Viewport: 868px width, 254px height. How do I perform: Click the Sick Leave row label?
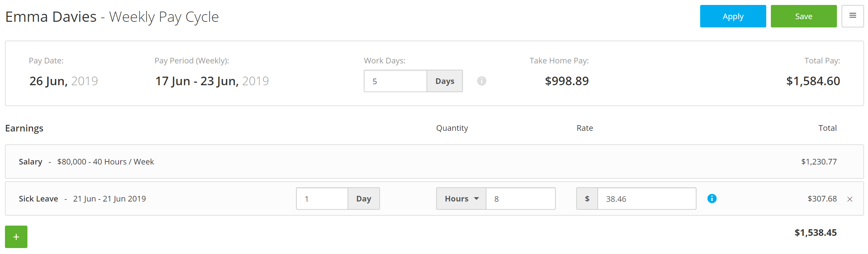point(38,199)
